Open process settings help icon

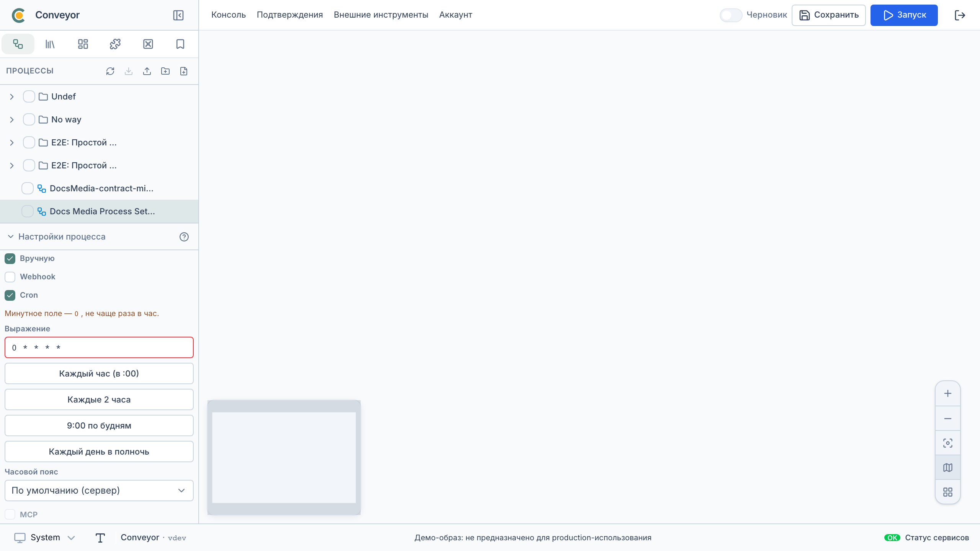click(x=184, y=237)
